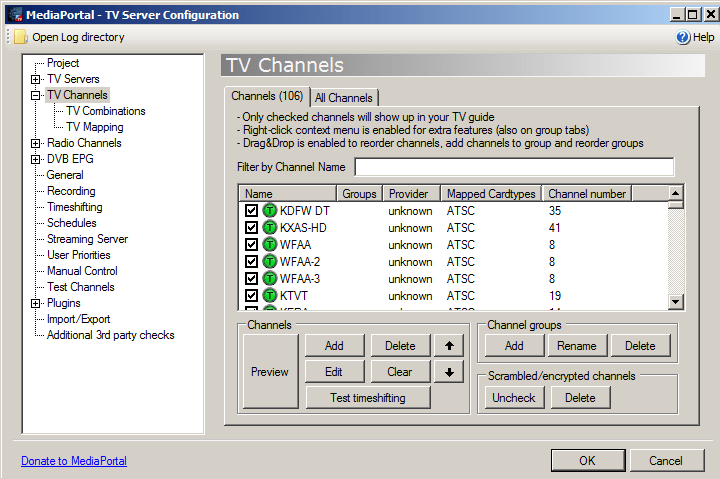Select Streaming Server in the tree

(x=87, y=239)
